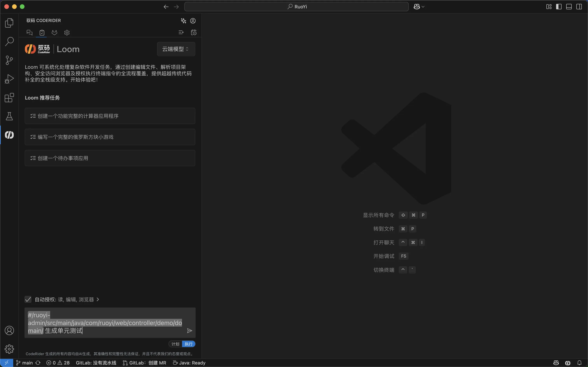The height and width of the screenshot is (367, 588).
Task: Open task history clock icon
Action: [x=193, y=32]
